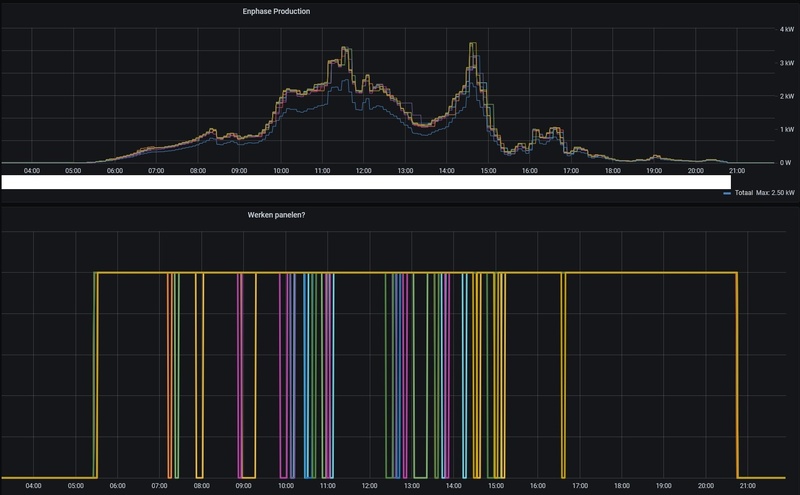800x495 pixels.
Task: Click the blue Totaal legend color swatch
Action: click(x=727, y=193)
